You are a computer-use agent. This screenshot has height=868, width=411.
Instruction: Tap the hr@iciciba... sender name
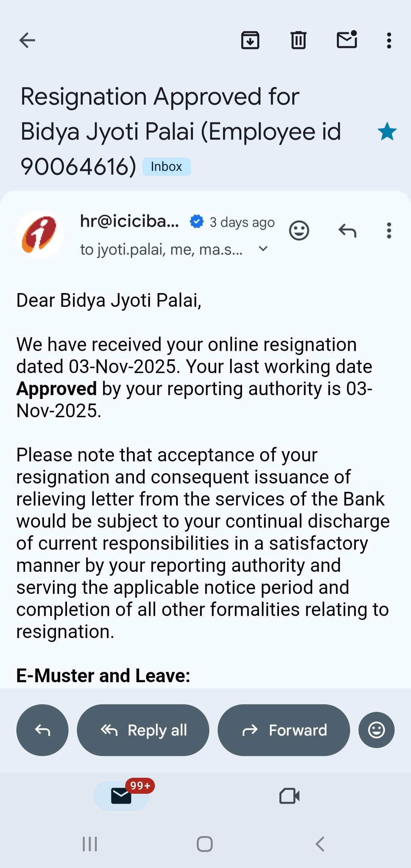[x=129, y=222]
